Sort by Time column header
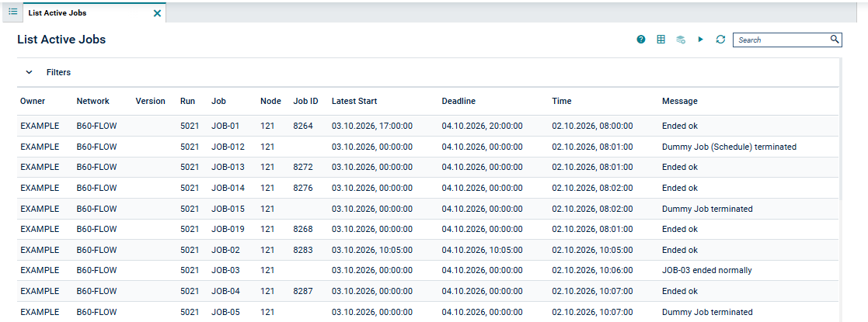Viewport: 868px width, 322px height. tap(561, 101)
